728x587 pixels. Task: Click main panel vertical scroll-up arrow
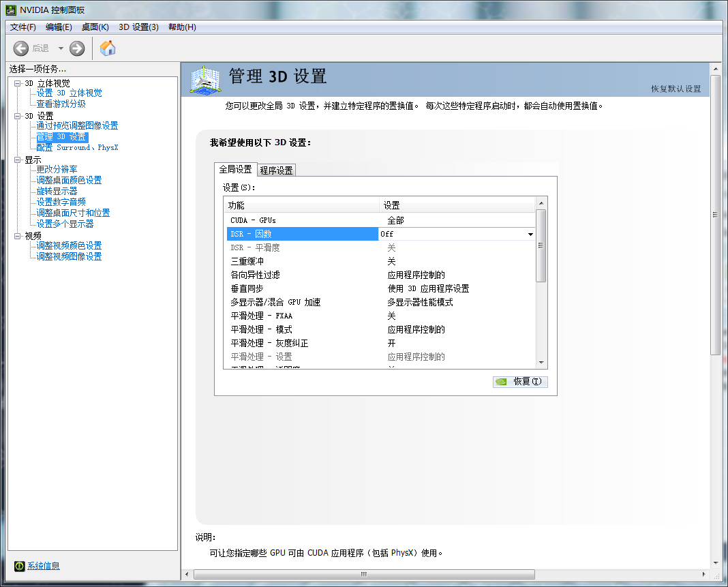coord(716,69)
